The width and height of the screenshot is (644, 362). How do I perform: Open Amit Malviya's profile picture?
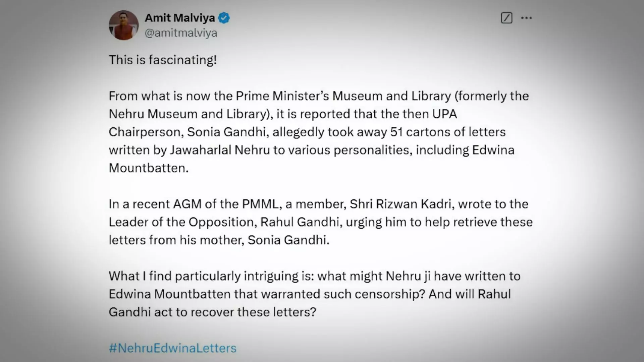click(x=123, y=25)
